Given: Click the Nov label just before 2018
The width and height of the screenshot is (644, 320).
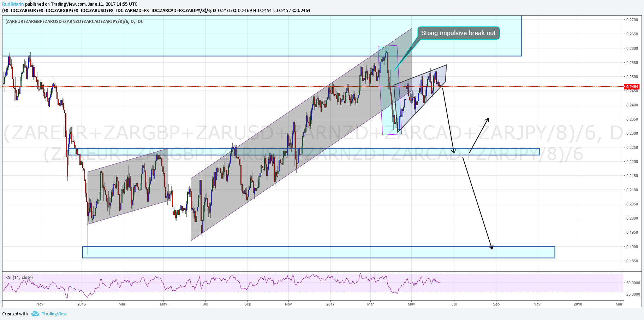Looking at the screenshot, I should tap(537, 304).
